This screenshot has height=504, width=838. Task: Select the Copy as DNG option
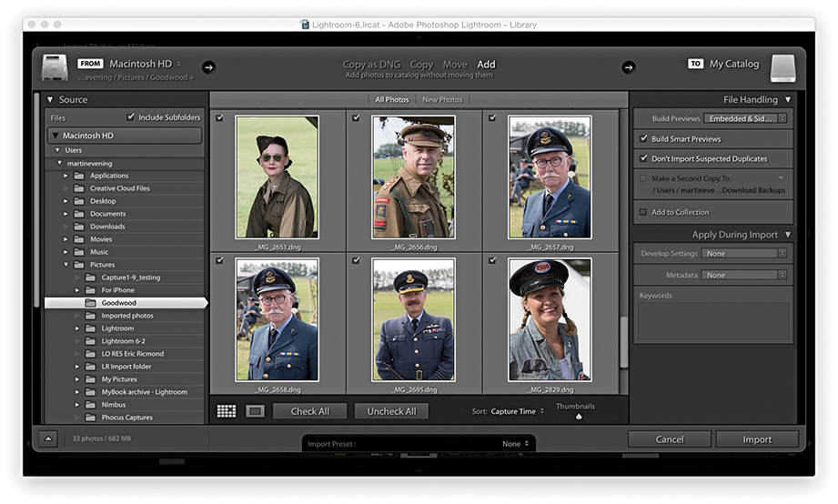pos(371,65)
